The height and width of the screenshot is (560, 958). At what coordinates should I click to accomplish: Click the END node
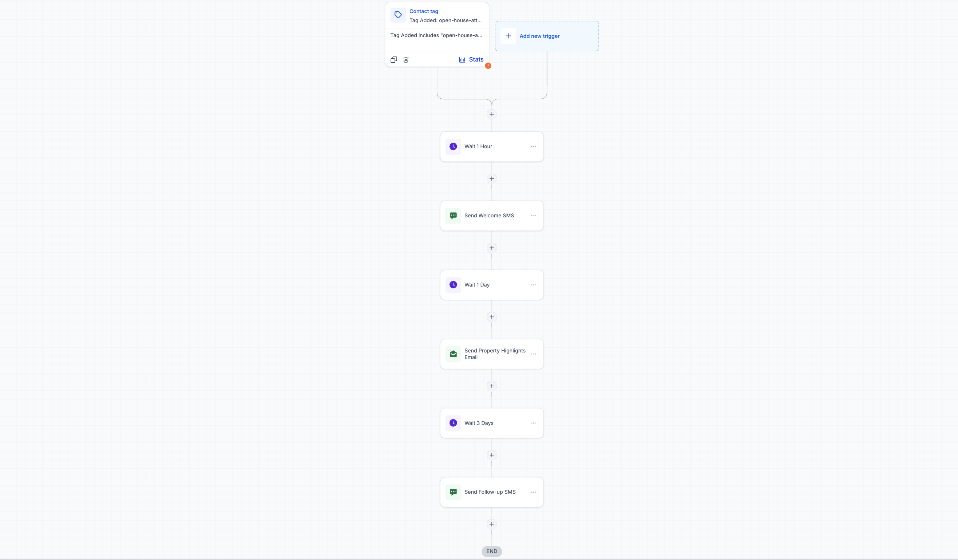point(491,552)
